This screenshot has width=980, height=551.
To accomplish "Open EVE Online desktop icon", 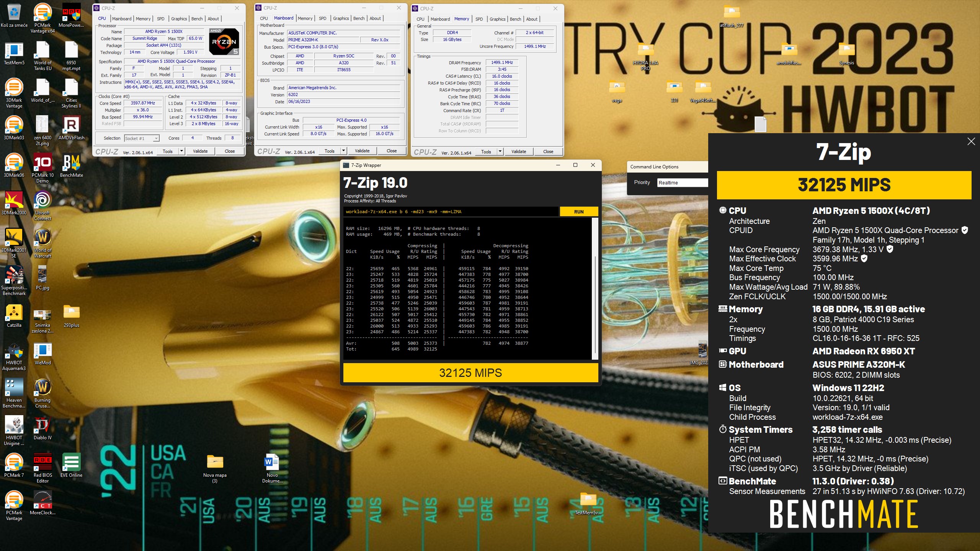I will [x=71, y=465].
